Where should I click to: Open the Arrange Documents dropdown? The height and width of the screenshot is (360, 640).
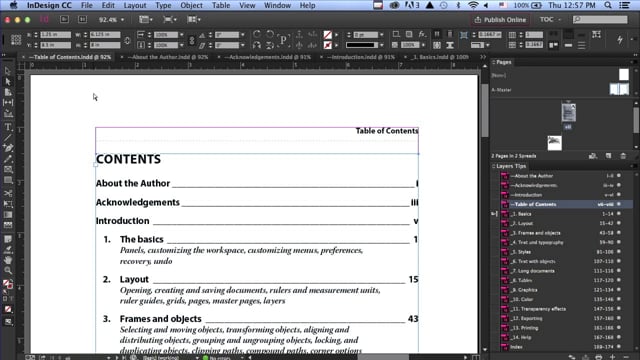(x=194, y=19)
